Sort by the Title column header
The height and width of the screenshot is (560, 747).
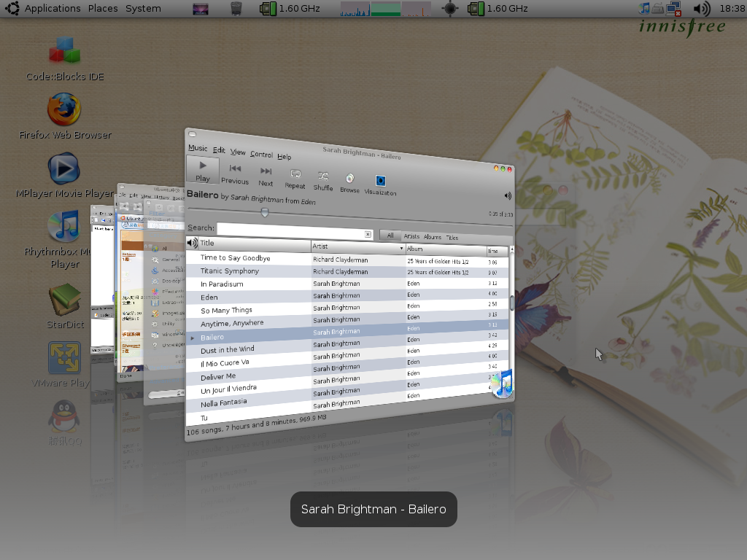(255, 244)
